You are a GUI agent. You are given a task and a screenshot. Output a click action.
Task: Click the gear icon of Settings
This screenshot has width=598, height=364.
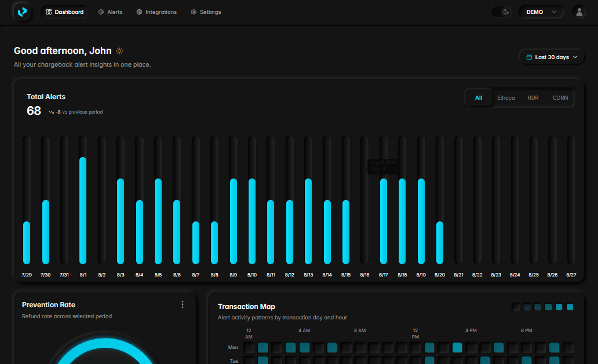point(194,12)
